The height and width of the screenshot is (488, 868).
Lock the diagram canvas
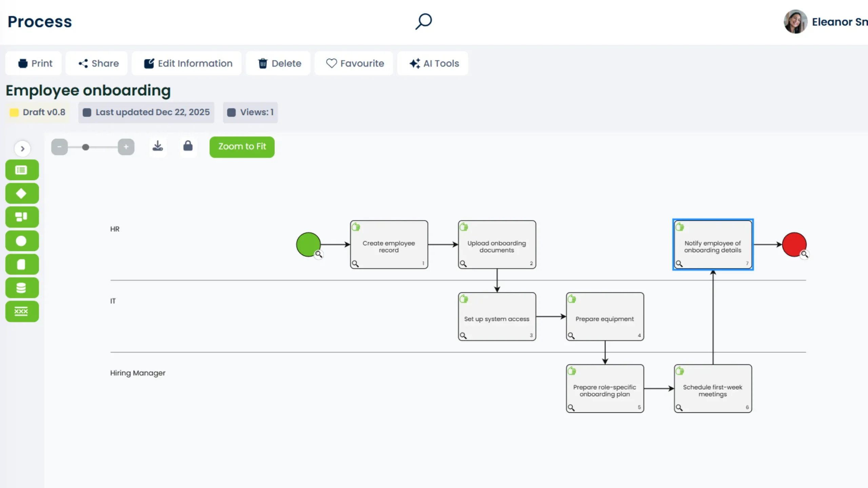(188, 147)
